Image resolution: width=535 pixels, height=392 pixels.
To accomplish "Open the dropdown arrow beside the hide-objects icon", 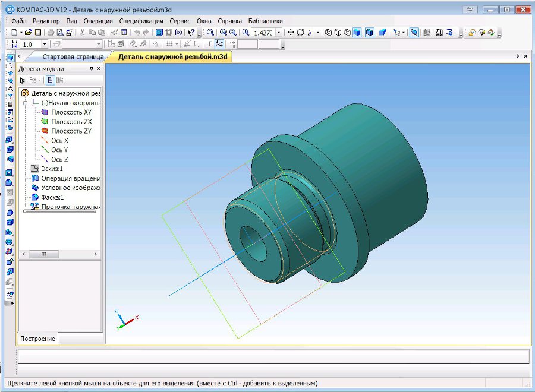I will 403,33.
